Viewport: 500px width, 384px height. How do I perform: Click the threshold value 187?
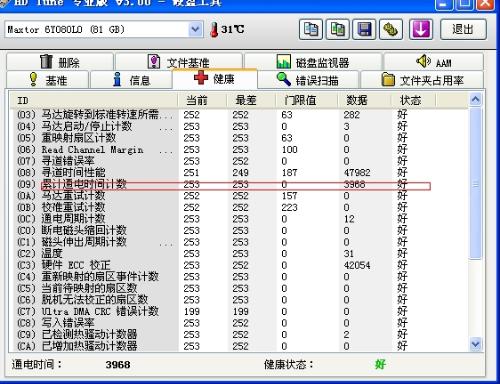pyautogui.click(x=289, y=173)
